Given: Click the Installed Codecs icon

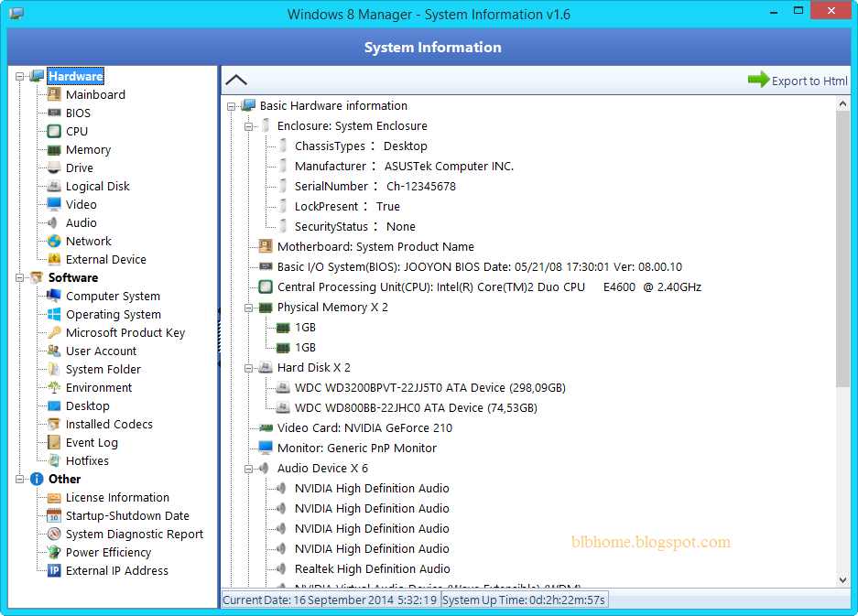Looking at the screenshot, I should coord(54,424).
